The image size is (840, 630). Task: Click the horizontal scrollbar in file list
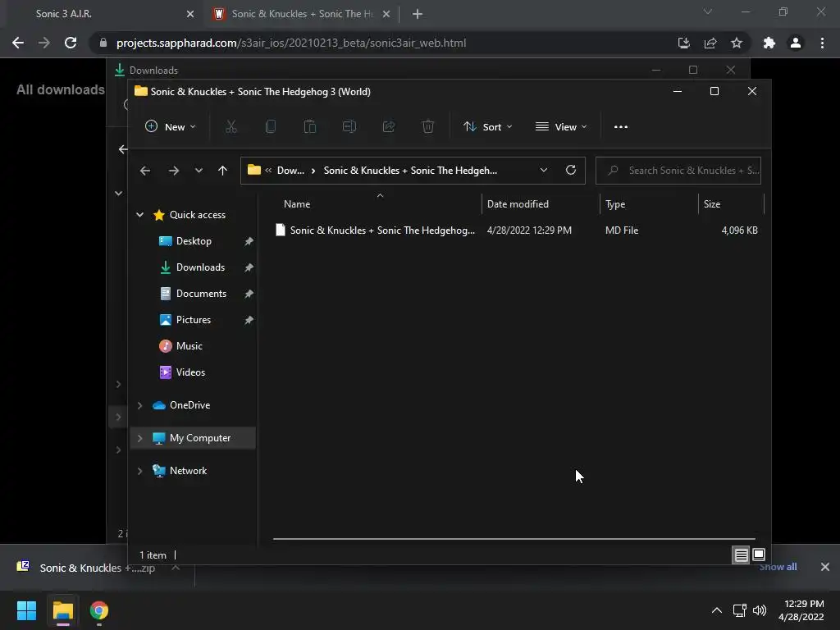(514, 539)
